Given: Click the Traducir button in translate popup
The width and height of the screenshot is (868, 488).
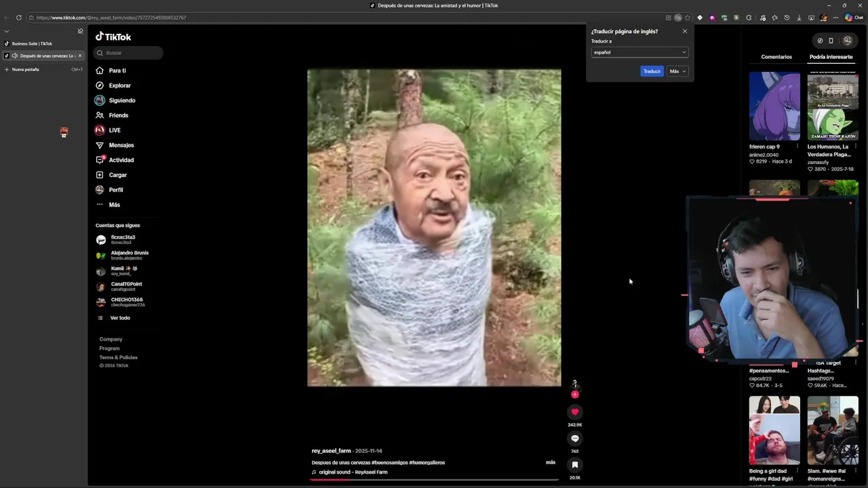Looking at the screenshot, I should point(652,71).
